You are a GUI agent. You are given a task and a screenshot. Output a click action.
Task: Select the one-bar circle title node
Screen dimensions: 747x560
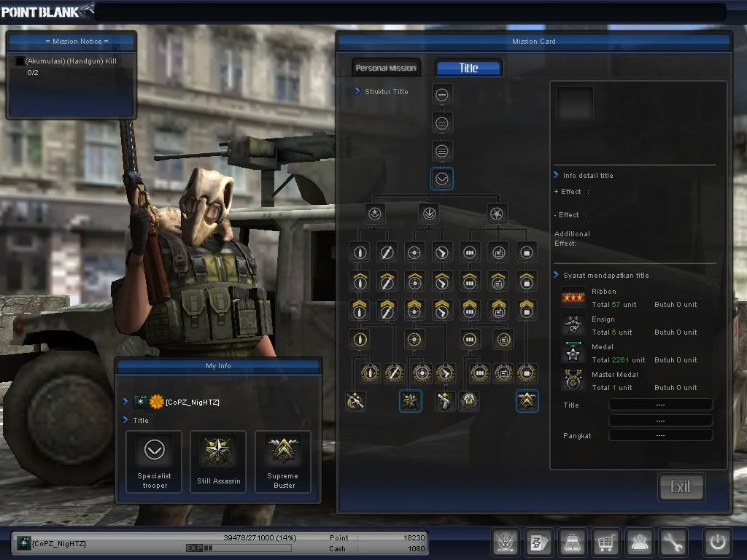pos(441,95)
